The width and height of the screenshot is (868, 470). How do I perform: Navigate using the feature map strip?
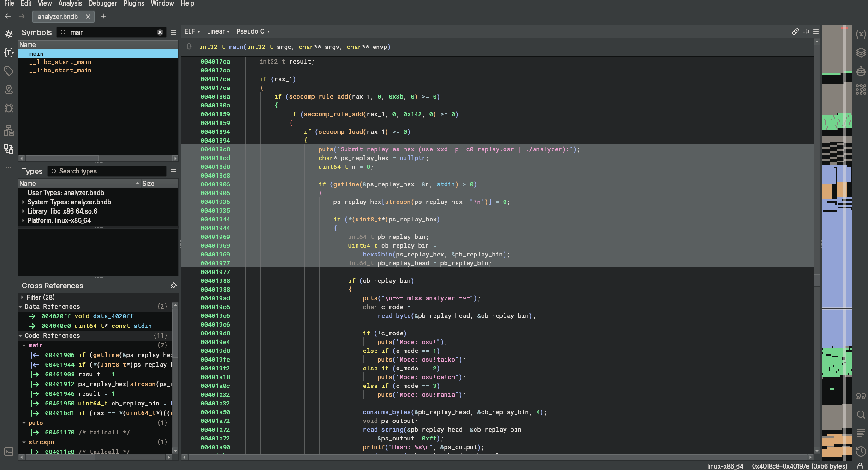pyautogui.click(x=837, y=231)
